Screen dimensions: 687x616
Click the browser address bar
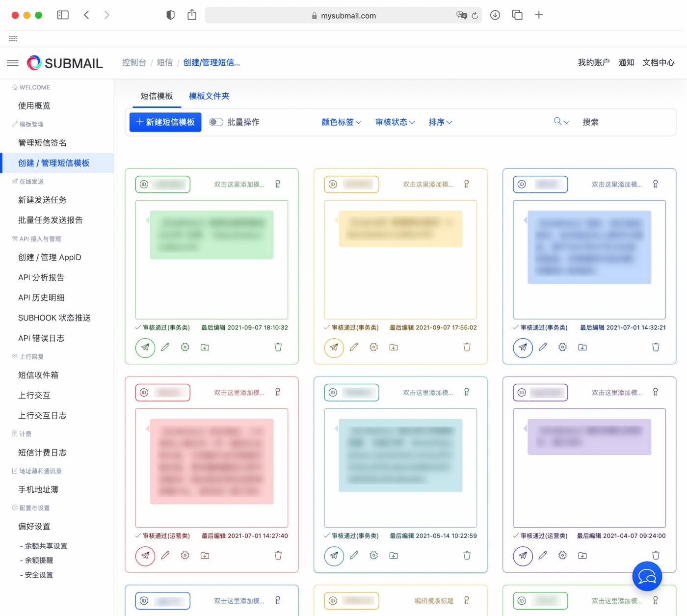343,15
